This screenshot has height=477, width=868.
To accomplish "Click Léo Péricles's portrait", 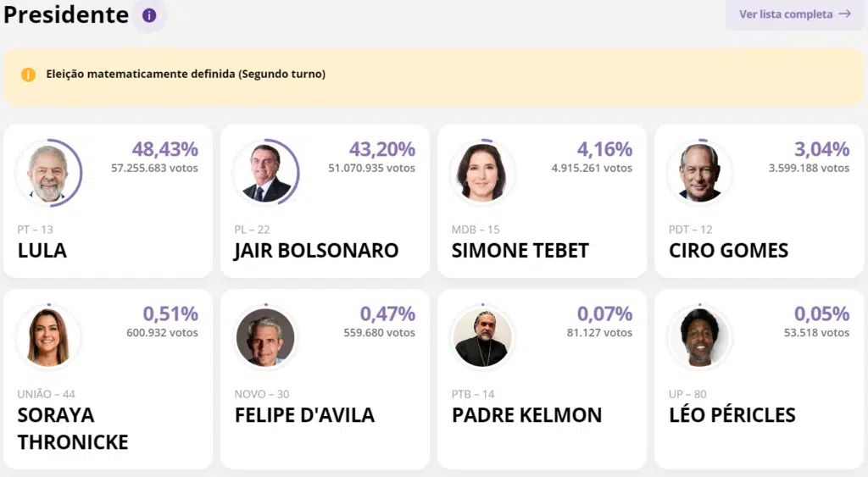I will coord(698,337).
